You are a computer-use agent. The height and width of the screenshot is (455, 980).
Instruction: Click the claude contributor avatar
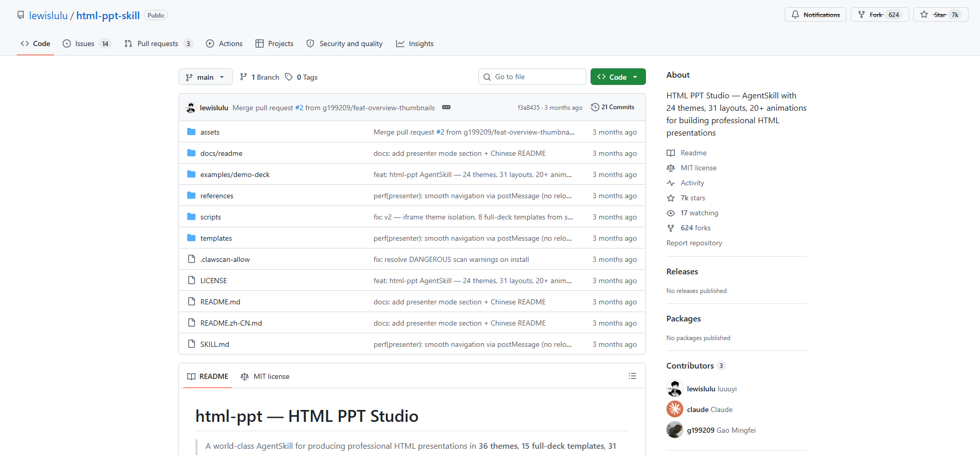click(x=675, y=409)
